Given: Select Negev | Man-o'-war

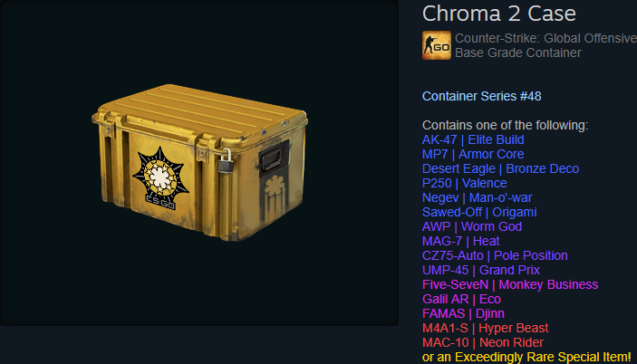Looking at the screenshot, I should point(477,197).
